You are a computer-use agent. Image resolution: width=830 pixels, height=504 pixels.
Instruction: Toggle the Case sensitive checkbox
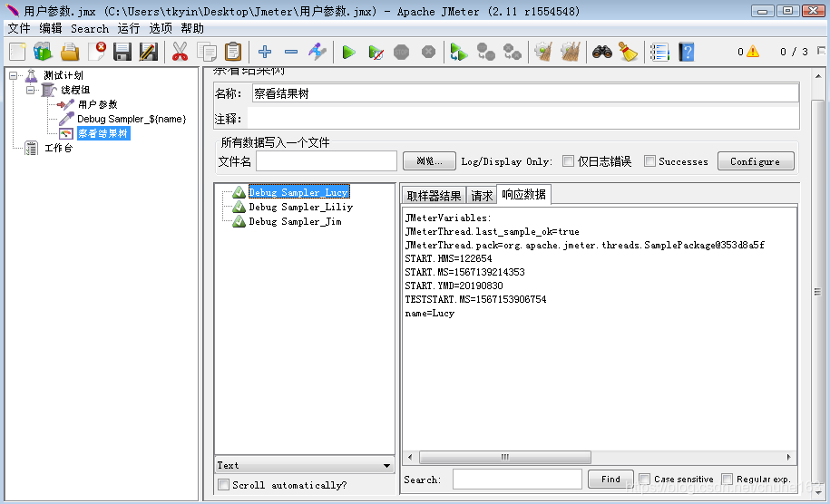(644, 480)
